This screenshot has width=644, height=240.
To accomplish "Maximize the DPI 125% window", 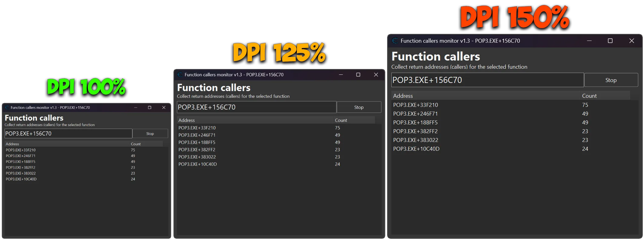I will (x=358, y=74).
